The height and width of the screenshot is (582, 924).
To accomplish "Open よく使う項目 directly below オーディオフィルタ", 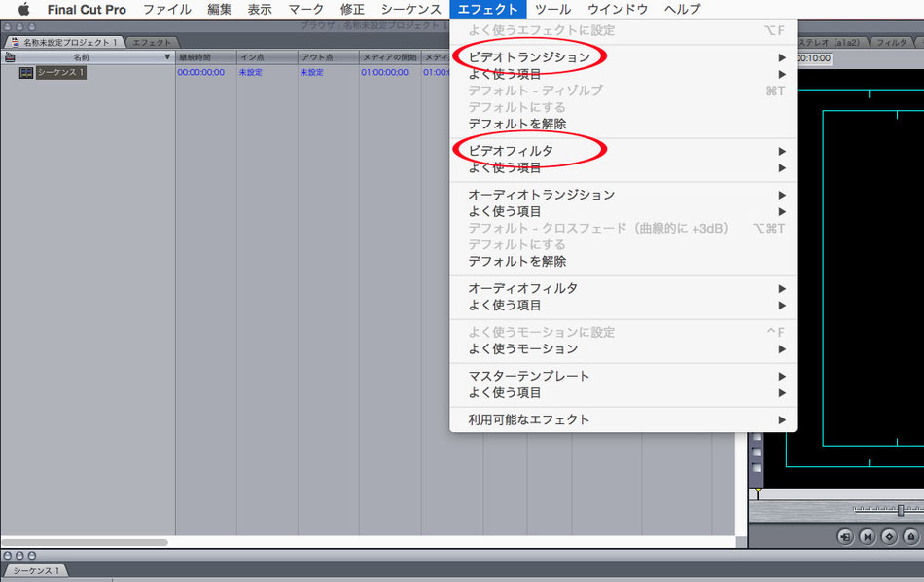I will pos(623,306).
